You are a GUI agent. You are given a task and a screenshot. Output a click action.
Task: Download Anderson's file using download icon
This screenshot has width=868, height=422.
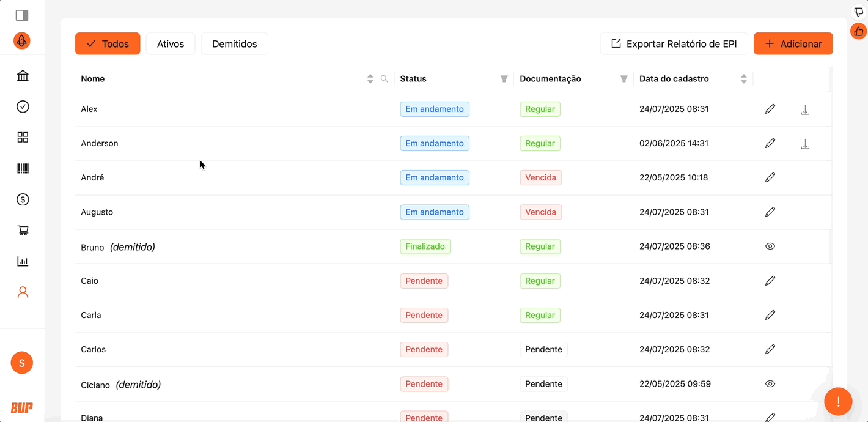[805, 144]
